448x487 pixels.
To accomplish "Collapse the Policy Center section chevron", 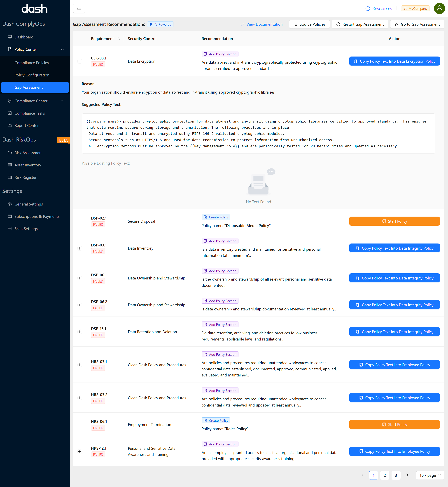I will point(63,49).
